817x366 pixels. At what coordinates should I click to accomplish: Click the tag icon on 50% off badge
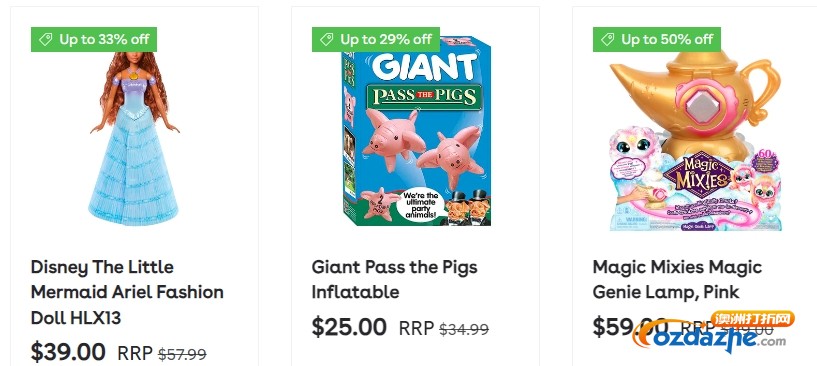(608, 40)
